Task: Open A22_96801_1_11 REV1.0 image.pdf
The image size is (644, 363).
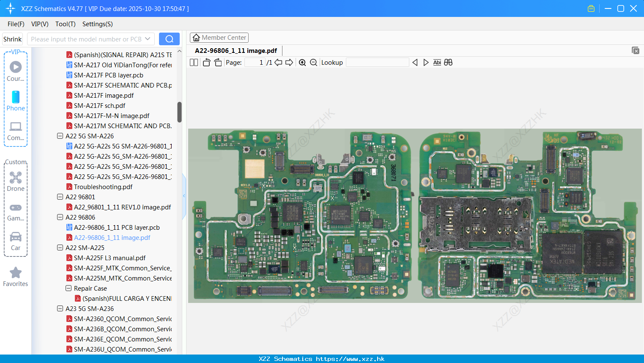Action: tap(122, 207)
